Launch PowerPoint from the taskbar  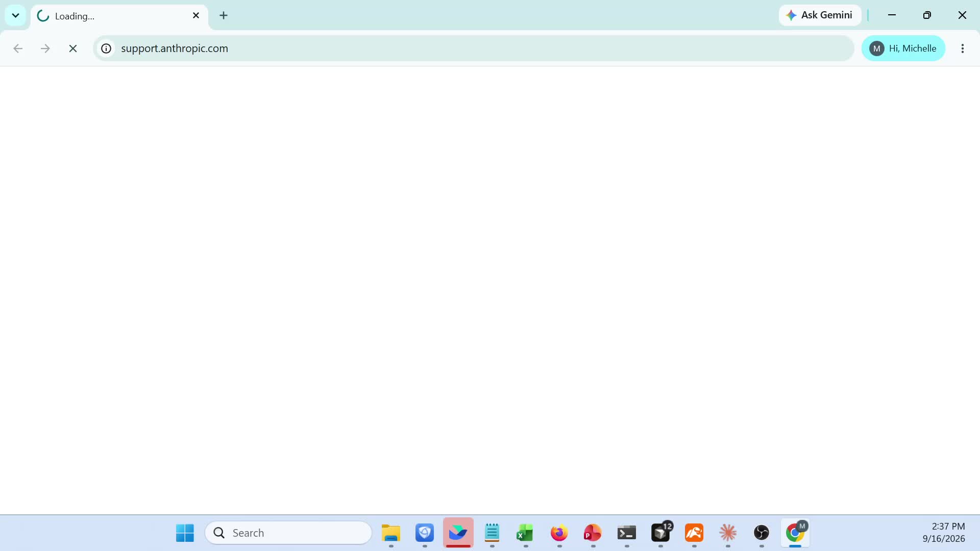tap(593, 533)
